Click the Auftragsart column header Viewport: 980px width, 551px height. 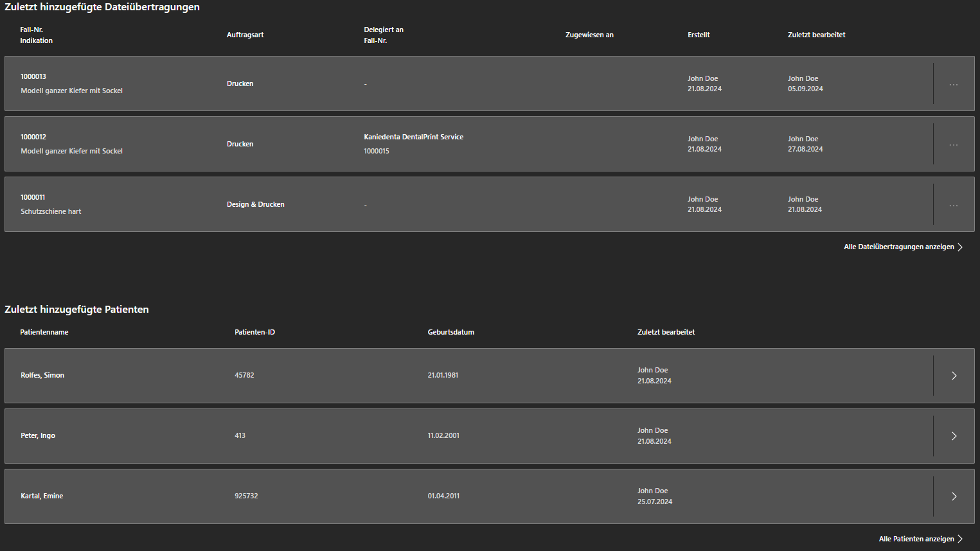pos(245,35)
